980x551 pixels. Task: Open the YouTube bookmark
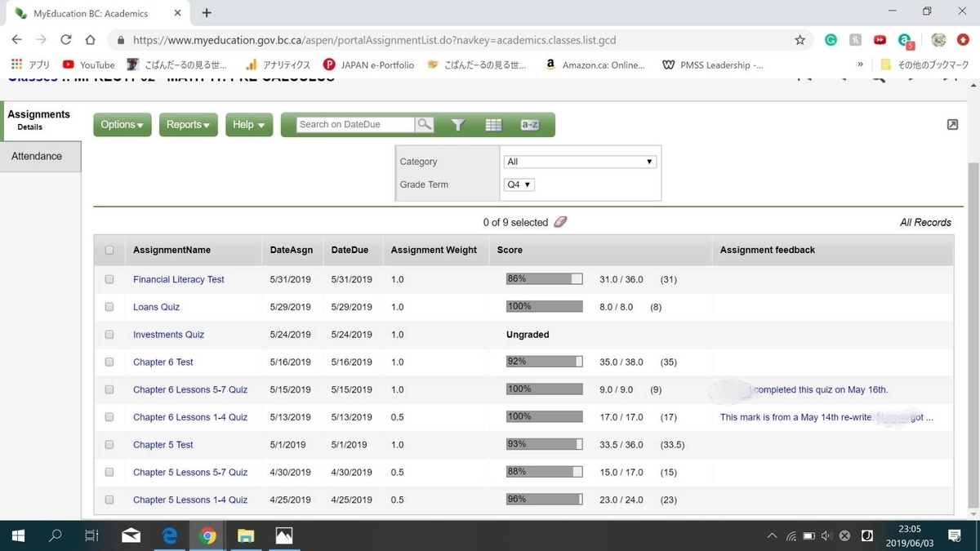(x=89, y=64)
